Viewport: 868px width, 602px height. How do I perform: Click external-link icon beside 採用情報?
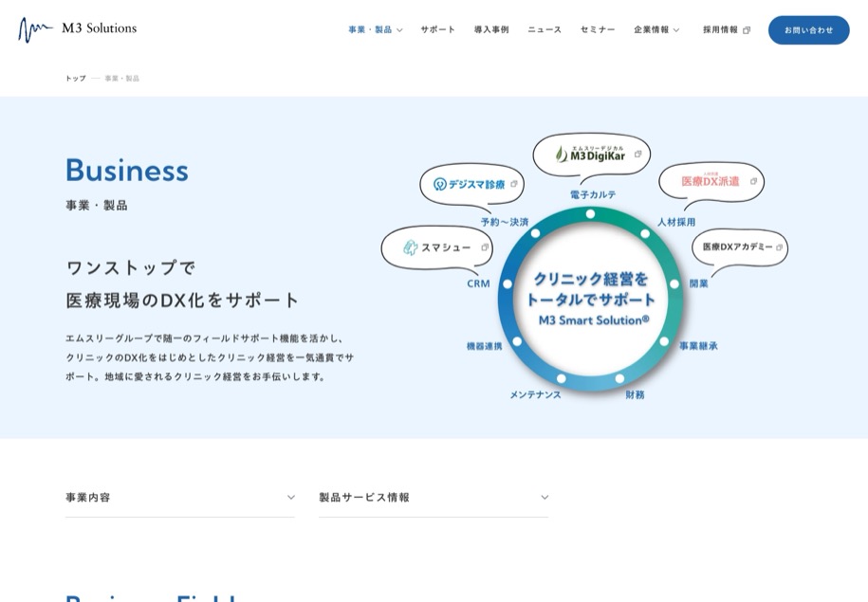pyautogui.click(x=747, y=30)
